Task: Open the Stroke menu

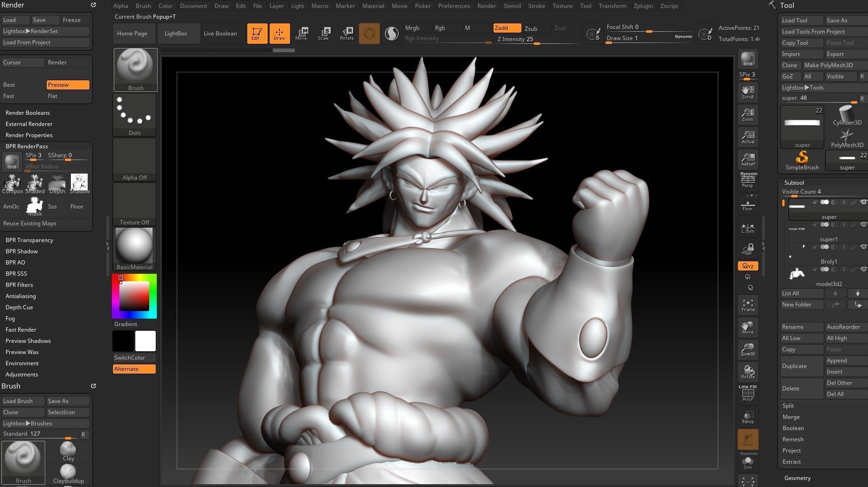Action: coord(536,6)
